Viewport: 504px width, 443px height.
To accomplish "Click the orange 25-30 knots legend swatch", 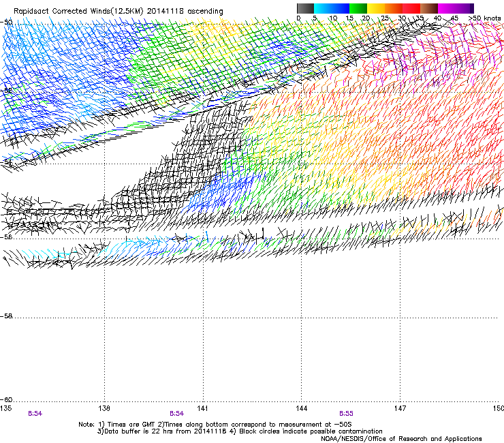I will [x=394, y=8].
